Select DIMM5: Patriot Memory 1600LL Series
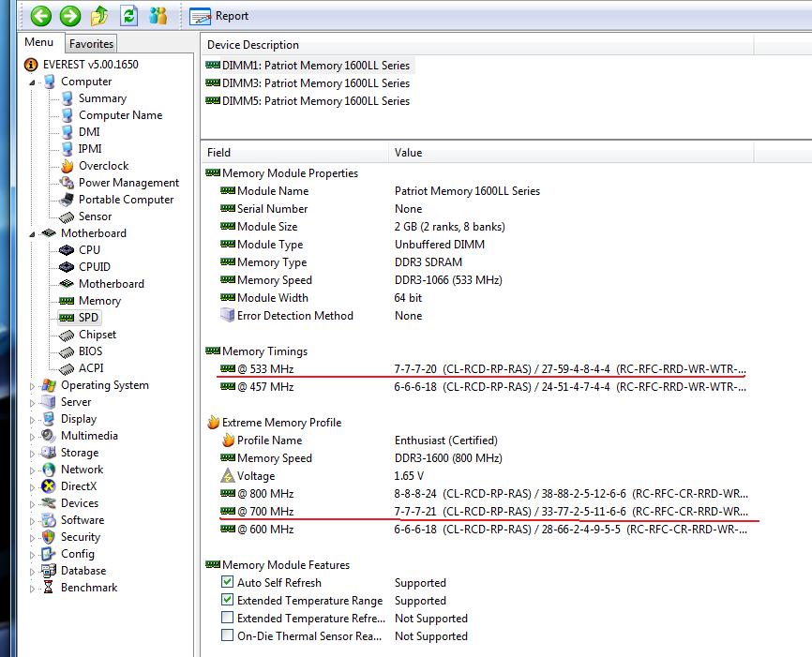This screenshot has width=812, height=657. point(309,101)
